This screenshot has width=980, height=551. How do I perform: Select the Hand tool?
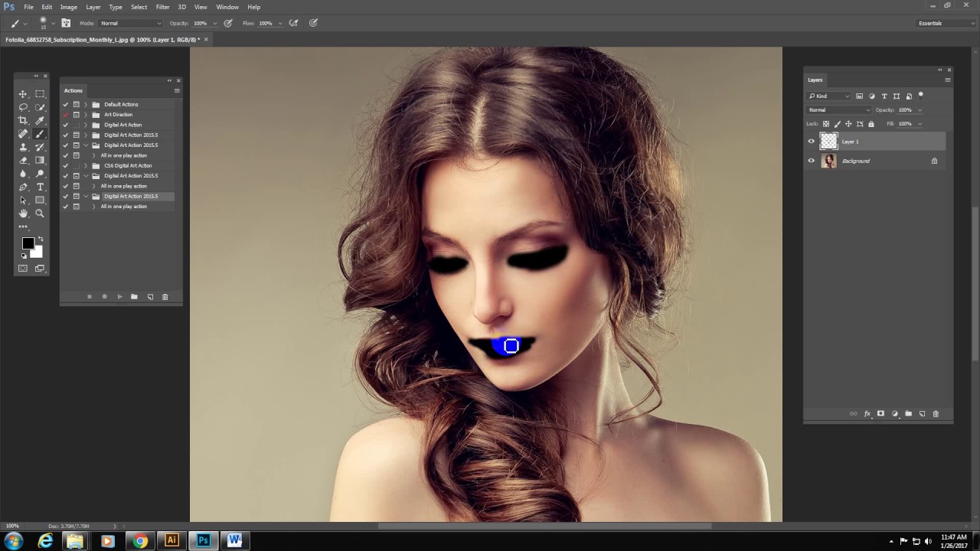pos(23,214)
